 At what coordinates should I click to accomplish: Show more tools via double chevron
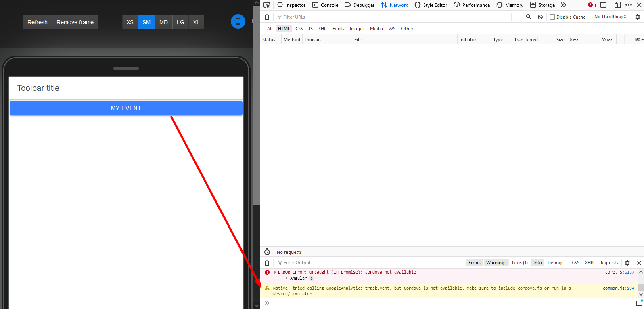[564, 5]
